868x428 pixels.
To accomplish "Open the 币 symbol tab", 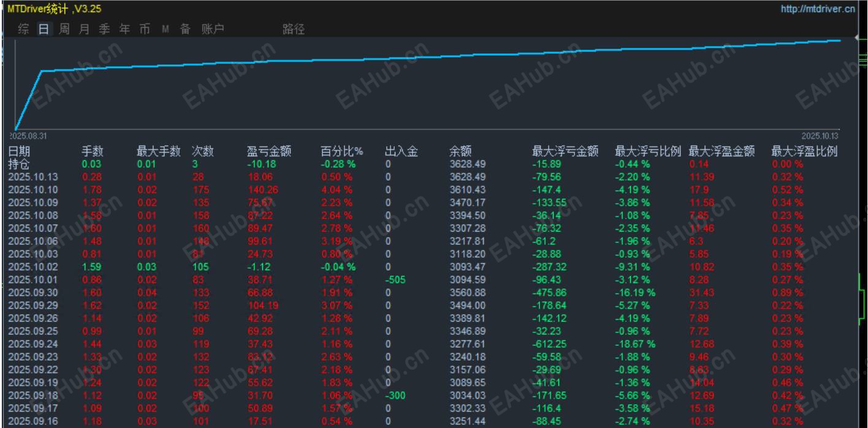I will (x=145, y=29).
